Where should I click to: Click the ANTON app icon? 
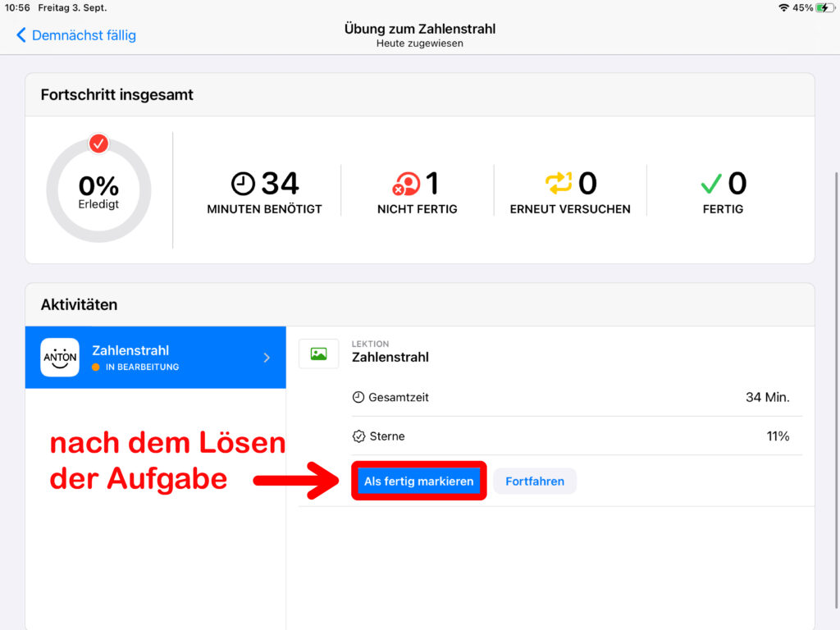[x=60, y=358]
